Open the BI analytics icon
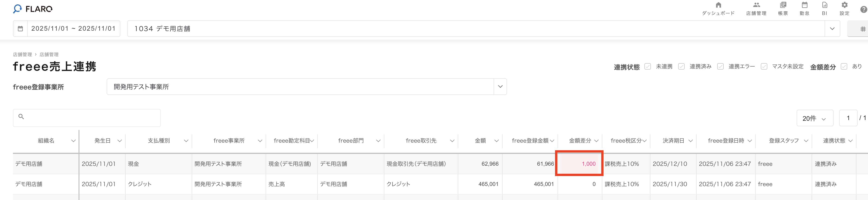The image size is (868, 200). 824,5
